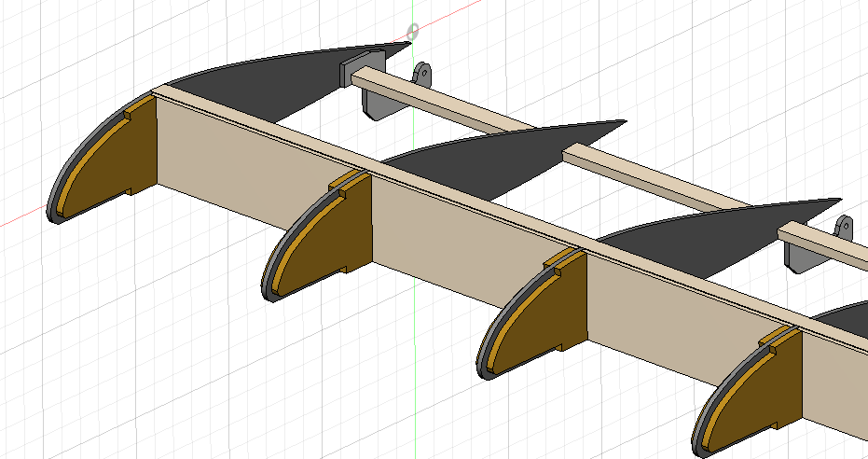
Task: Select the middle dark gray rear rib
Action: click(498, 158)
